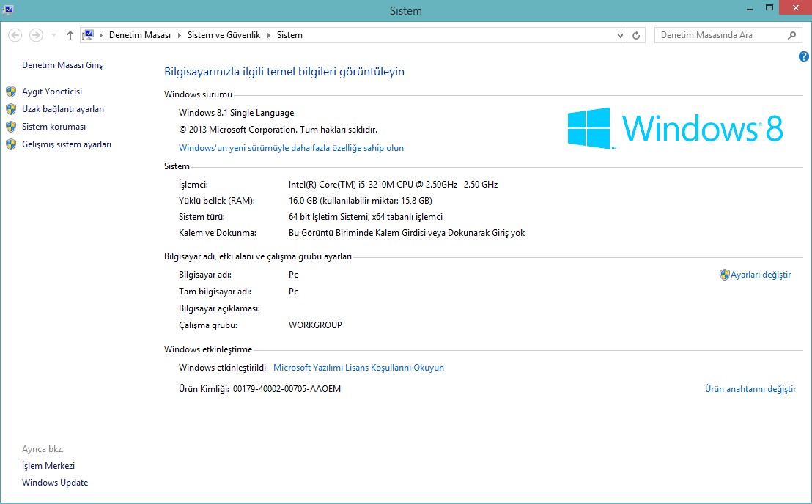This screenshot has width=812, height=504.
Task: Open Aygıt Yöneticisi
Action: 52,92
